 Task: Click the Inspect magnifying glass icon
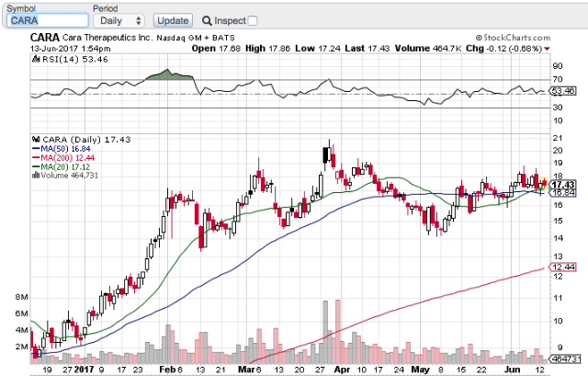(207, 20)
